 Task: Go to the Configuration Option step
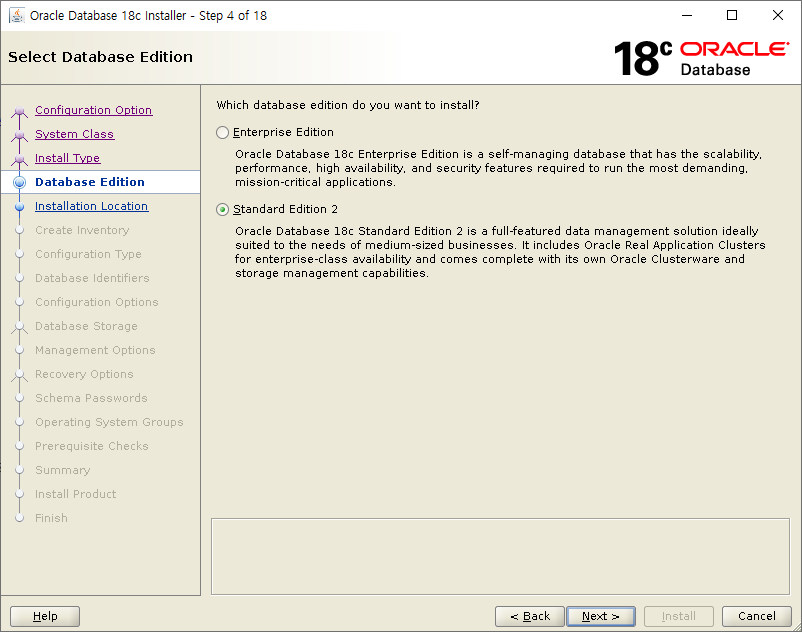94,110
